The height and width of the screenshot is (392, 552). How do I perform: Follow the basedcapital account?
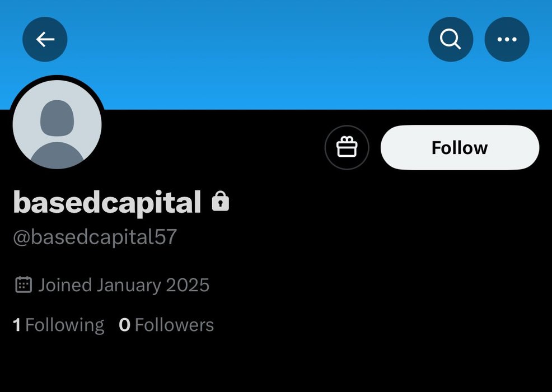460,147
